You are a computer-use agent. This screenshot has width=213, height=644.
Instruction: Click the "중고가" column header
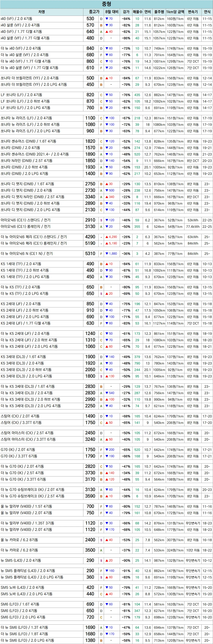(x=94, y=12)
